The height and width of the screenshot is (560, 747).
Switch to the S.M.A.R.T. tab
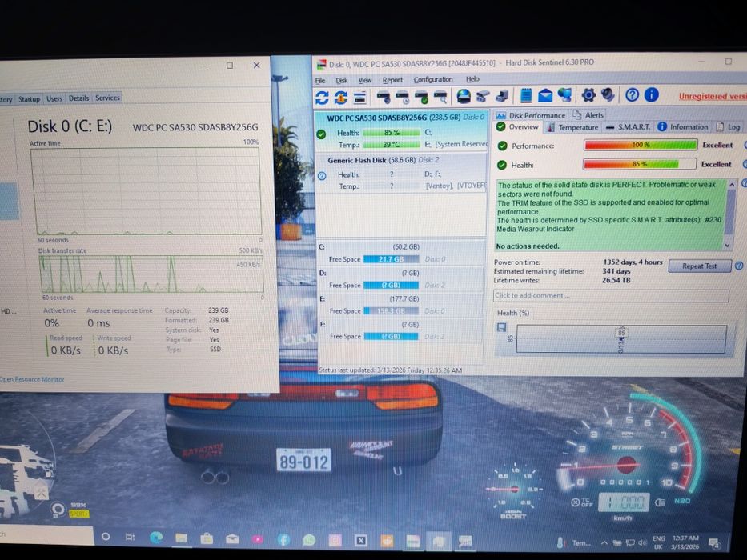pos(629,127)
